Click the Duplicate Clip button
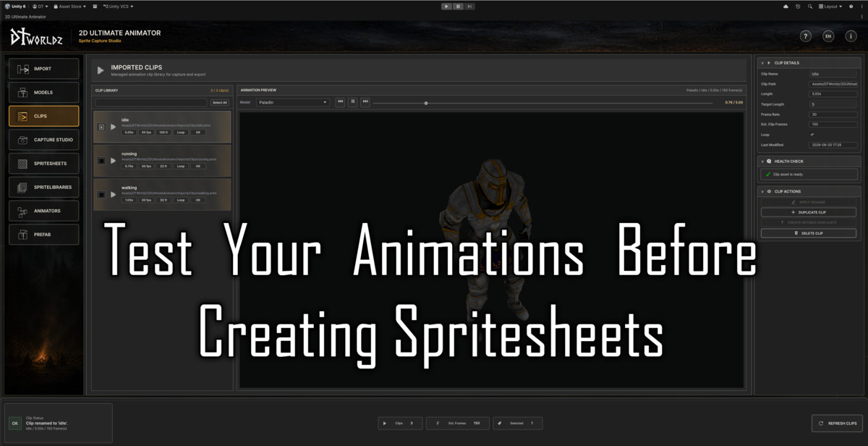The image size is (868, 446). pos(809,212)
